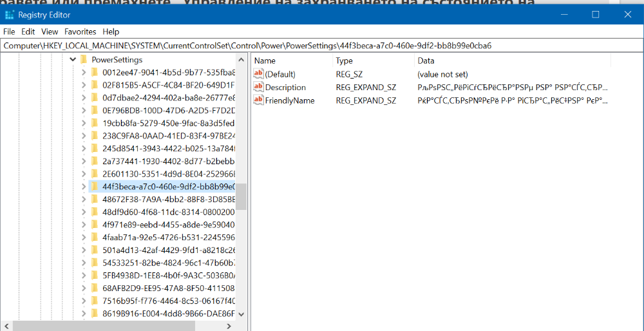Select the 0d7dbae2-4294-402a key
This screenshot has width=644, height=331.
168,98
